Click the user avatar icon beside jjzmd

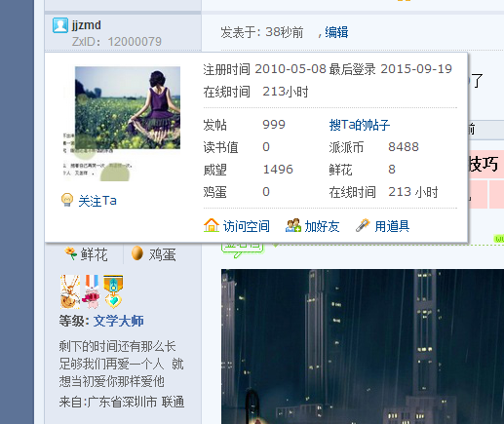click(x=60, y=25)
